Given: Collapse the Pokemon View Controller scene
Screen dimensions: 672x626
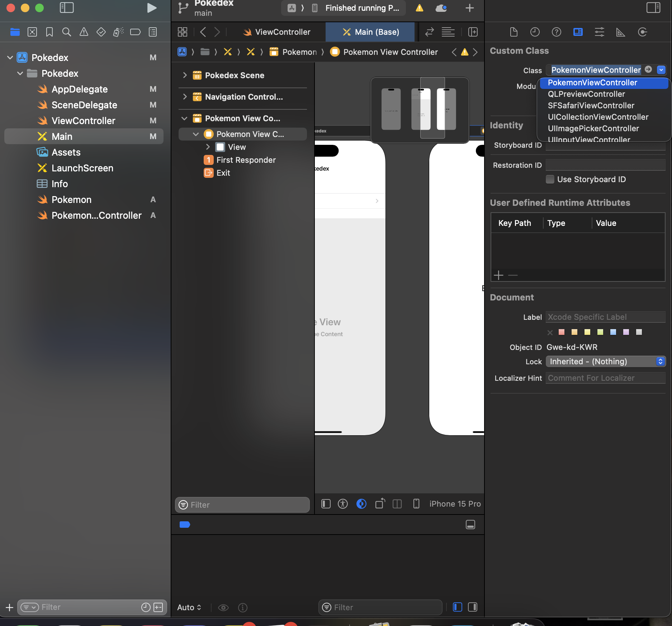Looking at the screenshot, I should pos(185,118).
